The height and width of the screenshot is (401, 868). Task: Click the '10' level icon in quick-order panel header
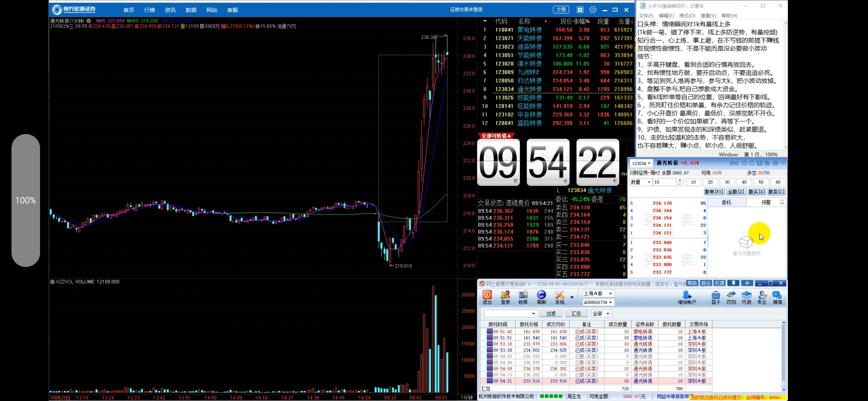(759, 163)
